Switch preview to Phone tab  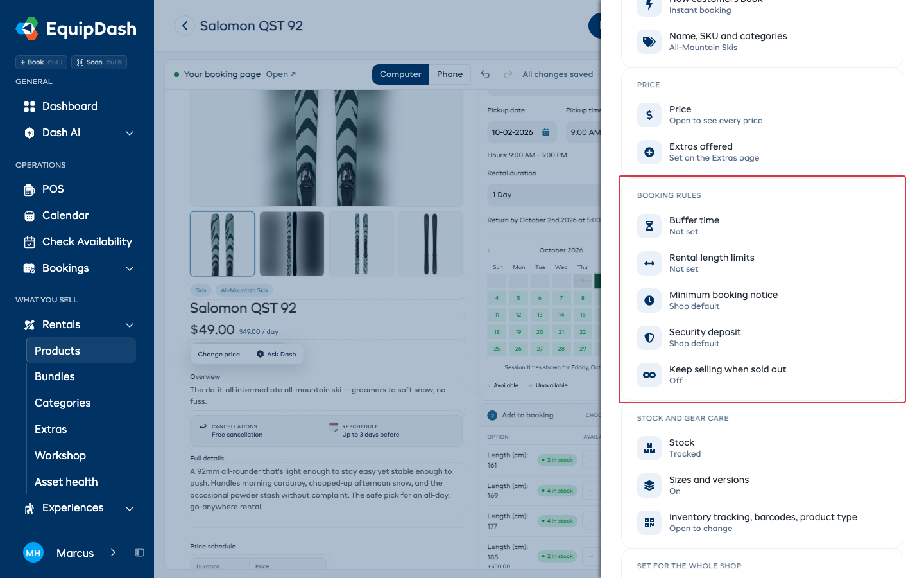point(450,74)
